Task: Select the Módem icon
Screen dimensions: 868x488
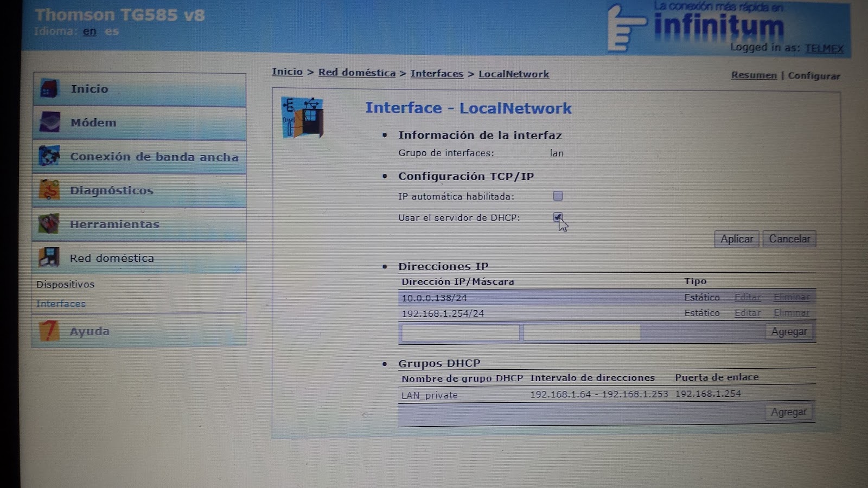Action: coord(50,123)
